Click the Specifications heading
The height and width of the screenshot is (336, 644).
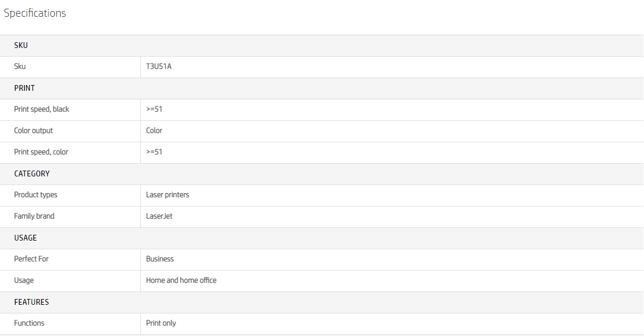[x=35, y=13]
